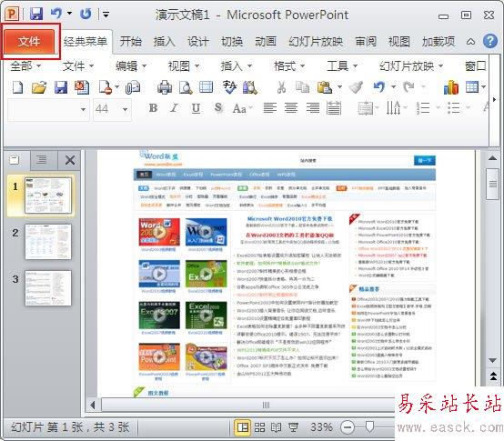This screenshot has width=504, height=441.
Task: Select the Format Painter brush icon
Action: (356, 87)
